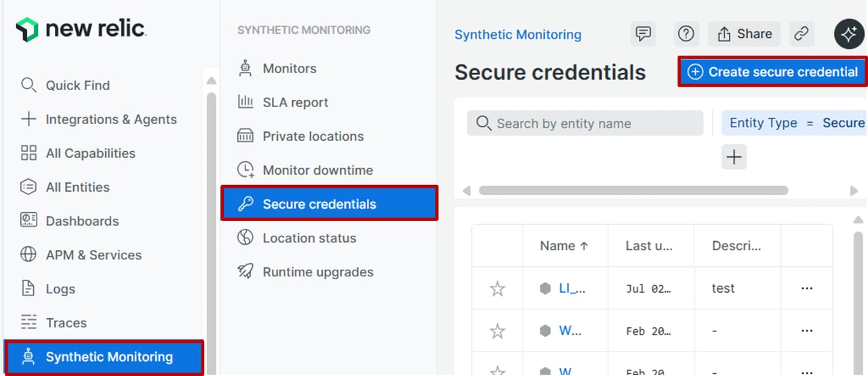Toggle star on the second credential row

click(x=498, y=331)
